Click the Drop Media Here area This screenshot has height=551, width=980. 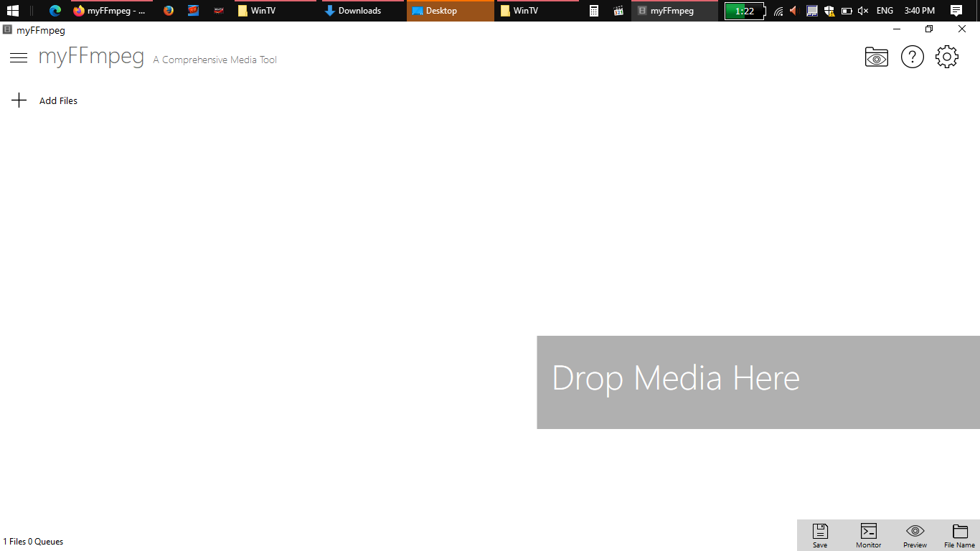coord(758,382)
